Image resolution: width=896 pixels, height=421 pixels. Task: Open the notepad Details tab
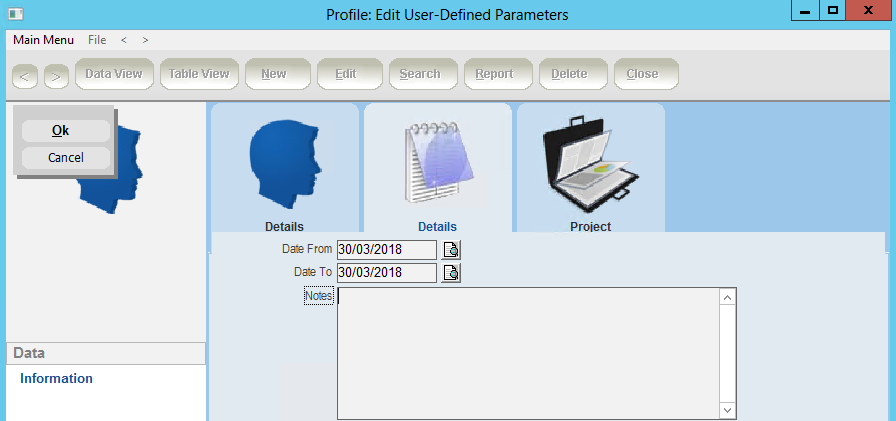point(437,165)
